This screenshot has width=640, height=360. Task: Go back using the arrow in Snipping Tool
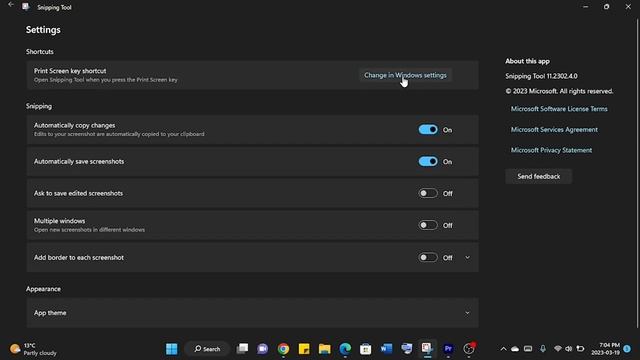pos(11,5)
